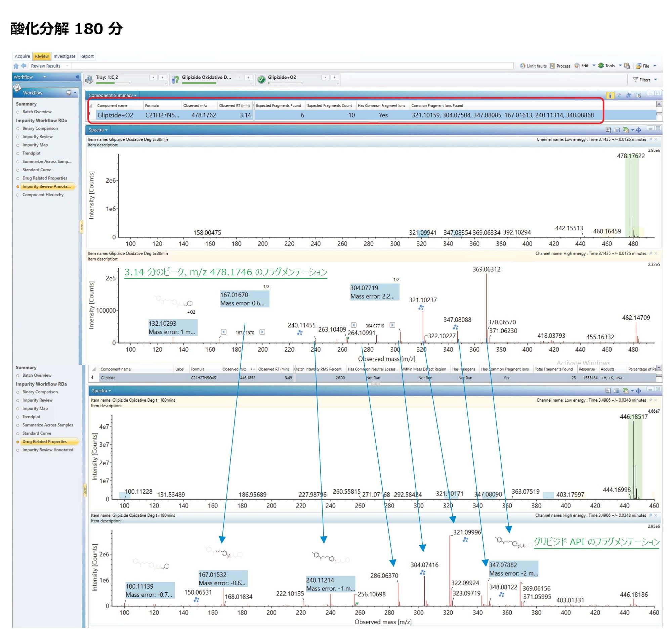This screenshot has height=639, width=672.
Task: Select Impurity Map radio item in upper workflow
Action: tap(35, 145)
